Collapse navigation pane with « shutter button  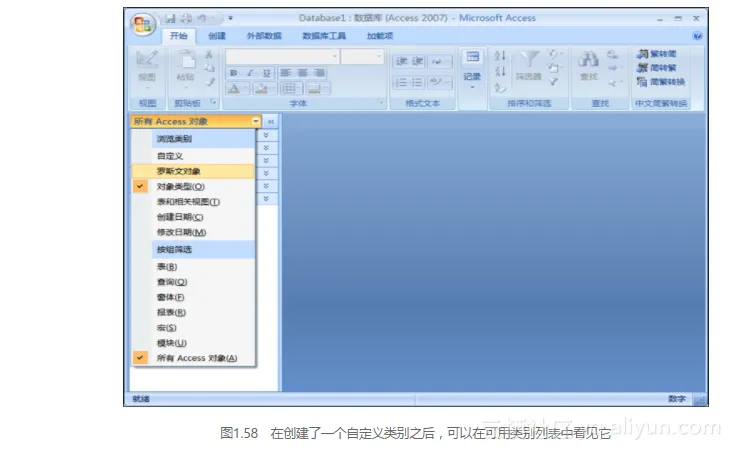coord(271,121)
